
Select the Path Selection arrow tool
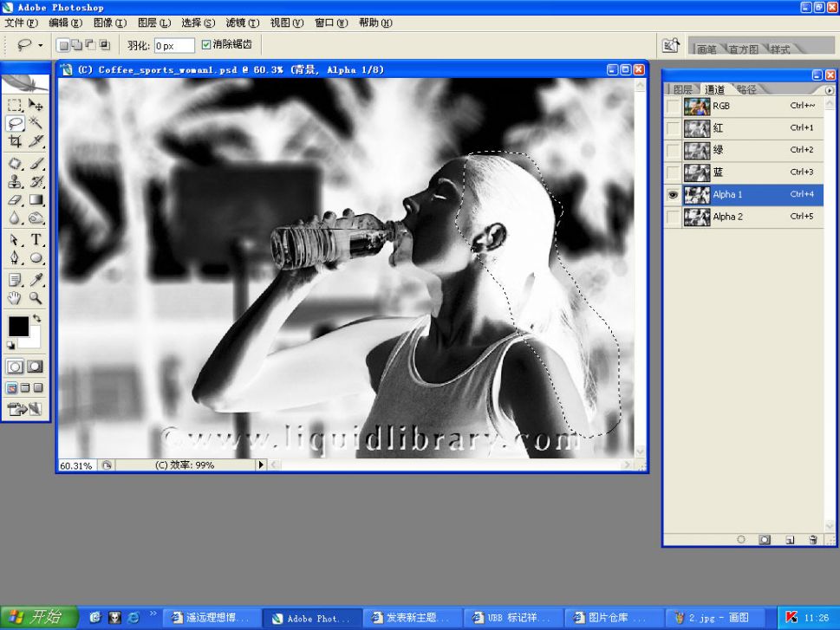[15, 239]
